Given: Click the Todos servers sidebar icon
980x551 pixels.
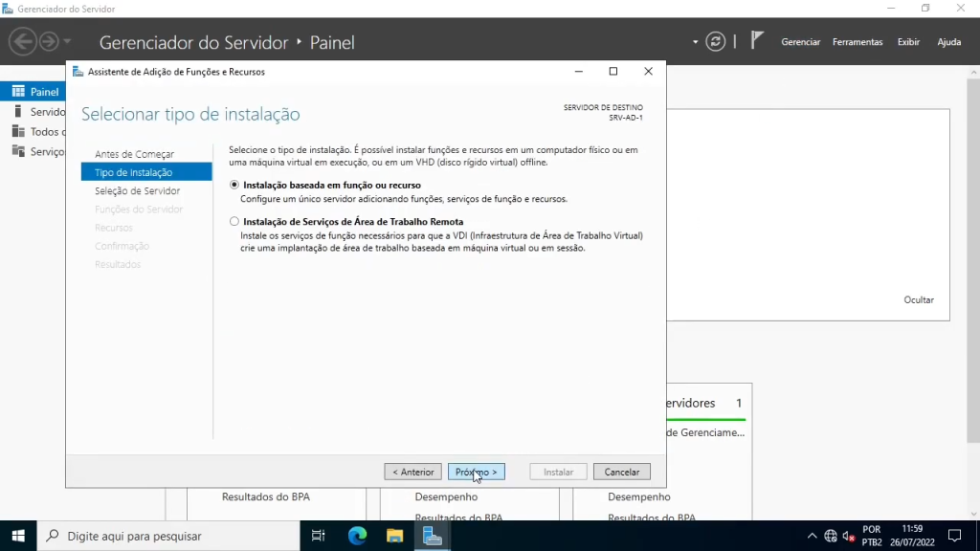Looking at the screenshot, I should pos(18,131).
